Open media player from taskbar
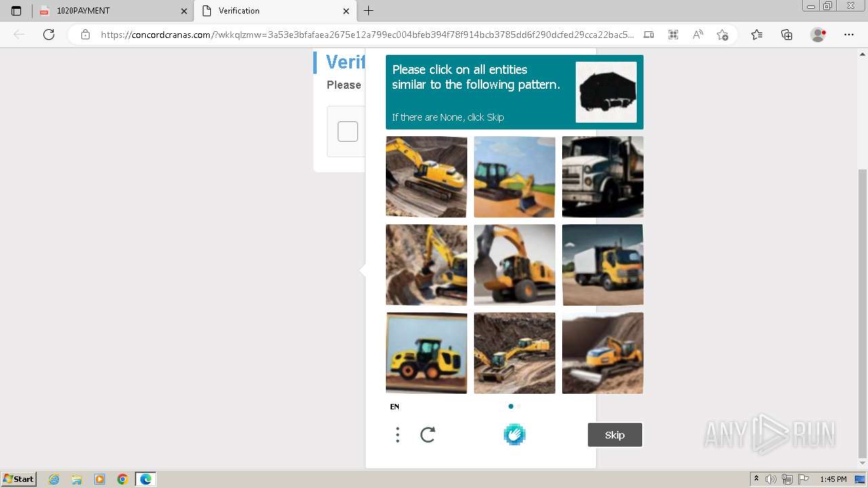The image size is (868, 488). [100, 479]
